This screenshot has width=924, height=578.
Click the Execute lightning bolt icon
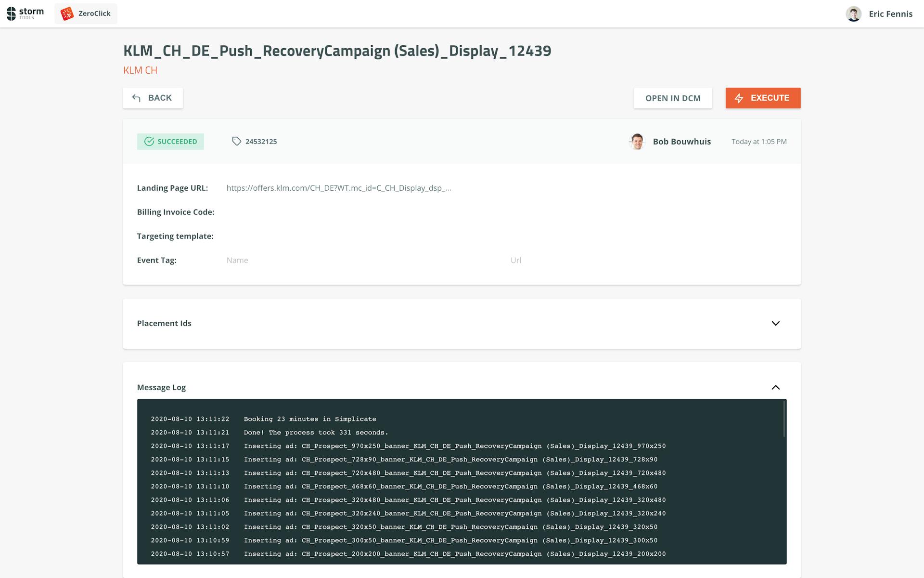(739, 98)
